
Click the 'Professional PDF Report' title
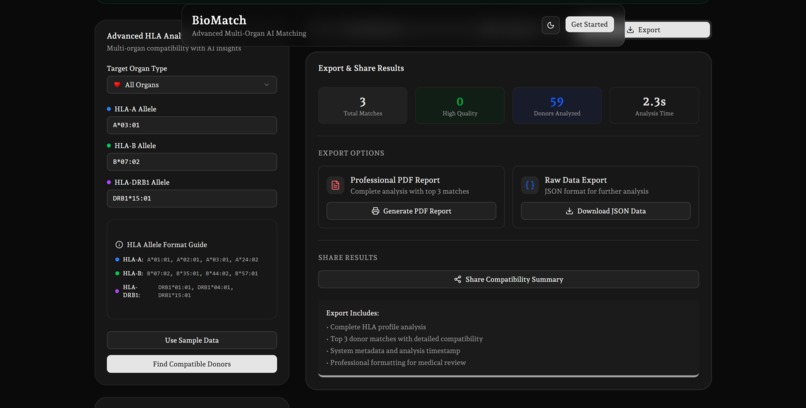coord(395,180)
